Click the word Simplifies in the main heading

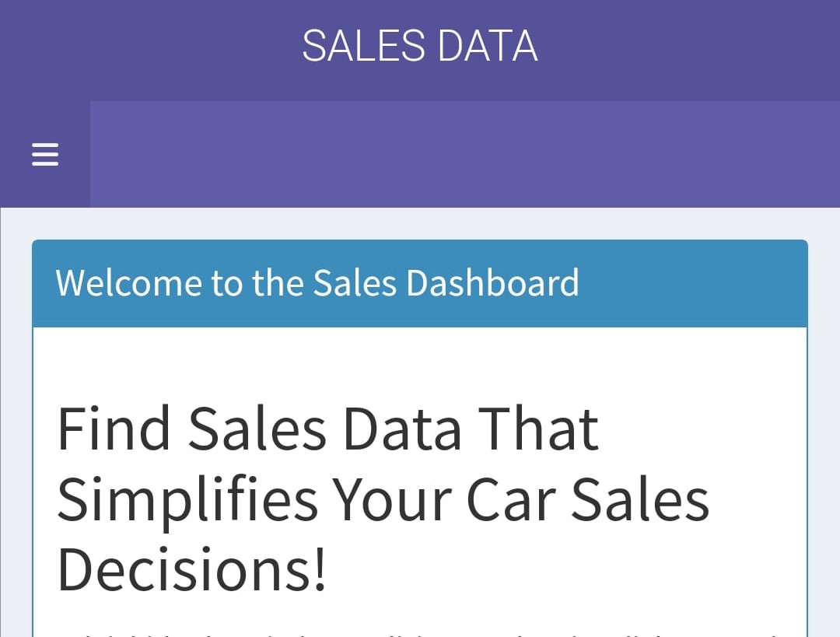[187, 499]
